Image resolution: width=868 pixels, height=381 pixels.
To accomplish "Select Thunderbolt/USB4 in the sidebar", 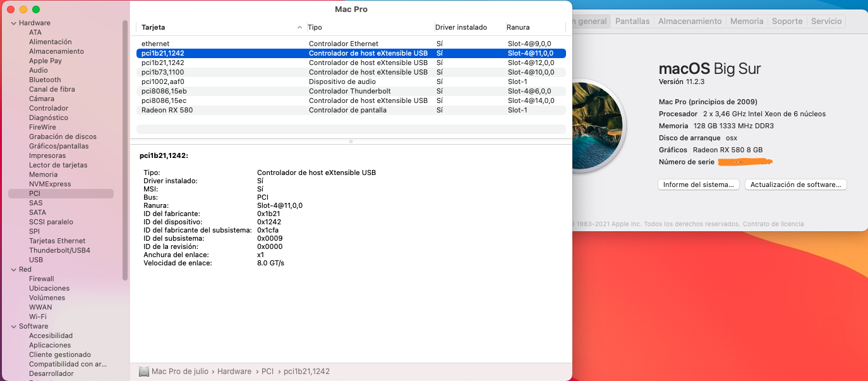I will 59,250.
